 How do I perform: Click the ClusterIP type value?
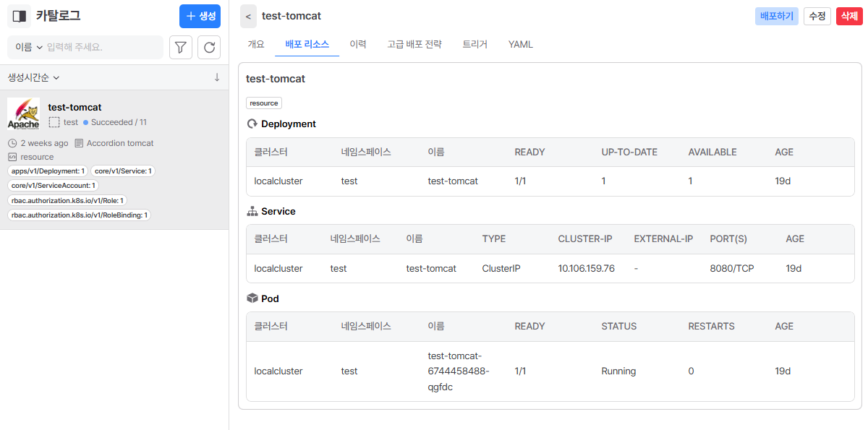tap(501, 268)
